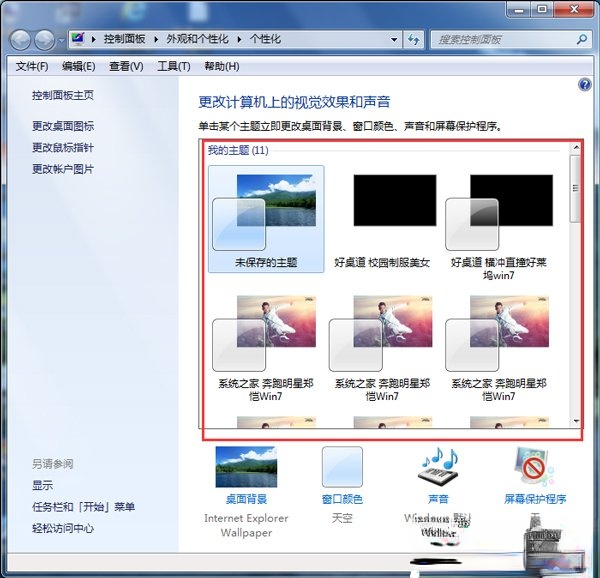600x578 pixels.
Task: Click 个性化 breadcrumb segment
Action: [265, 39]
